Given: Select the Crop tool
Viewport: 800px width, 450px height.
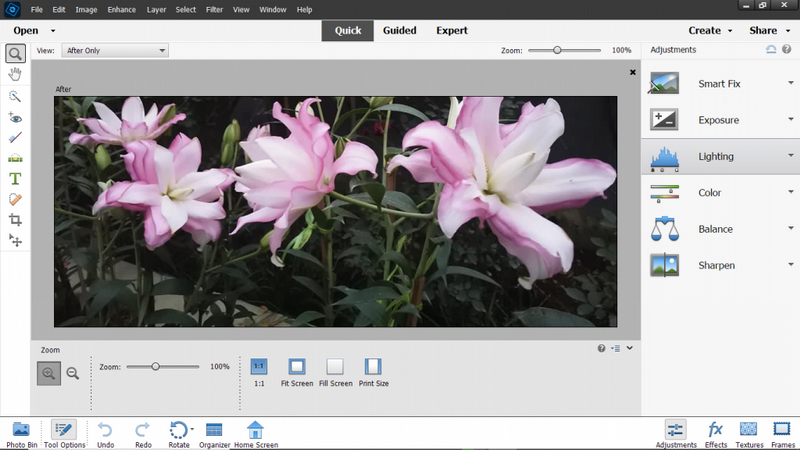Looking at the screenshot, I should tap(15, 220).
